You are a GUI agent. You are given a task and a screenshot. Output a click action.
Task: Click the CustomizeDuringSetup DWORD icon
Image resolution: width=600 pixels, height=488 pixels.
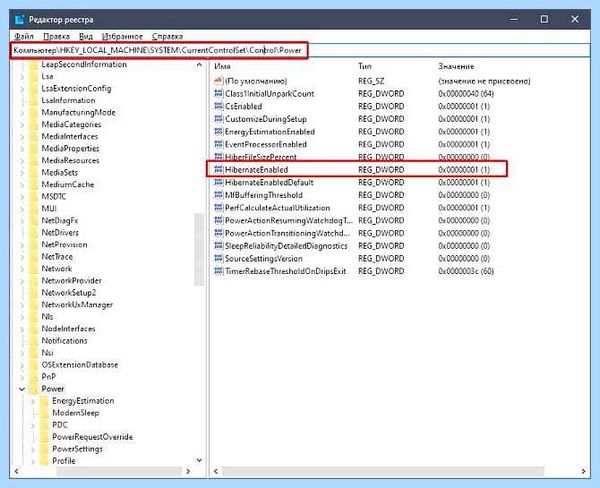tap(218, 119)
